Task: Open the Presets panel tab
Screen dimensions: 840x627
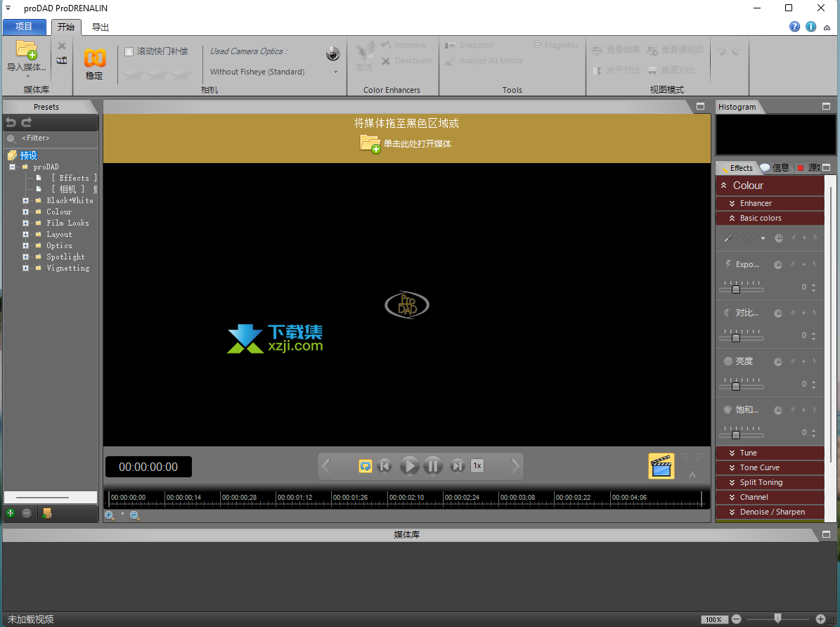Action: click(x=46, y=107)
